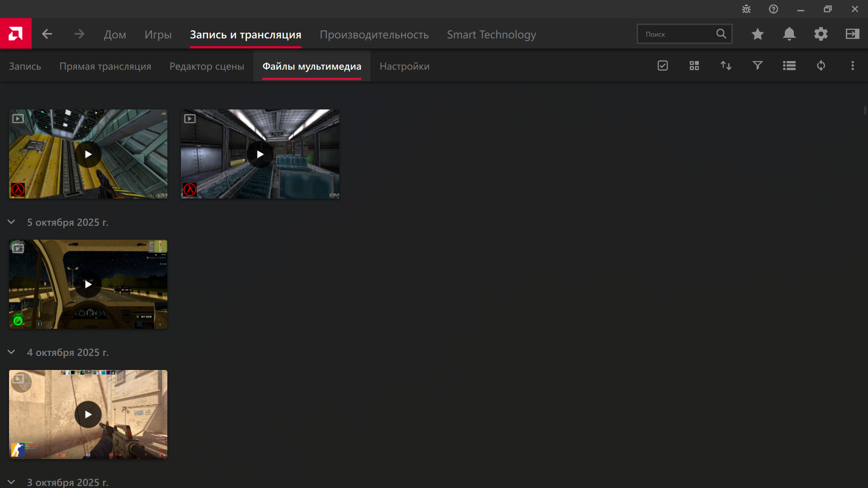
Task: Click the Half-Life icon on first video
Action: click(x=18, y=190)
